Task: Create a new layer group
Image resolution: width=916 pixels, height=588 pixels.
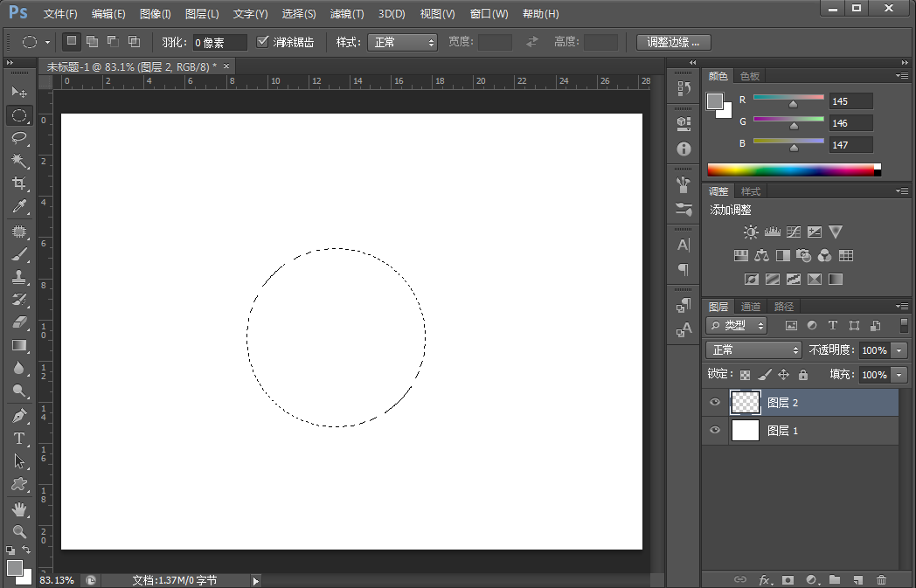Action: (x=834, y=580)
